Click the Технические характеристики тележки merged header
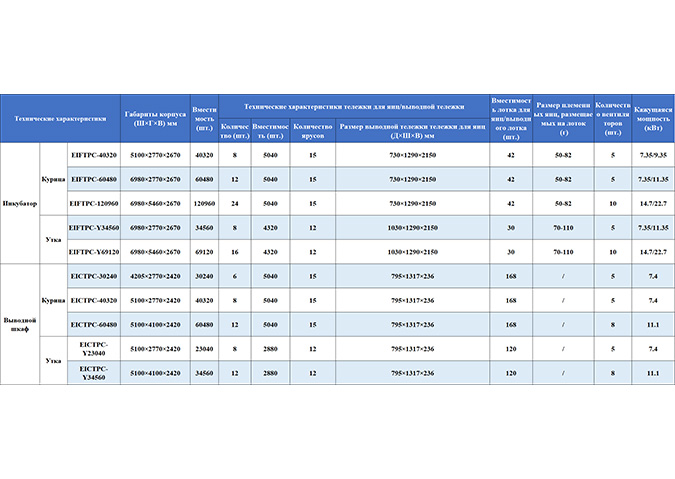 tap(354, 106)
